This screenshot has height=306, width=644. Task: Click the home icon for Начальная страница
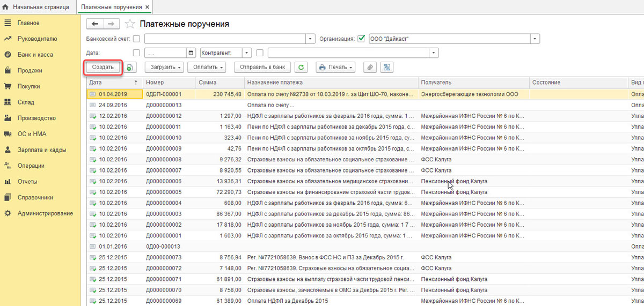6,7
